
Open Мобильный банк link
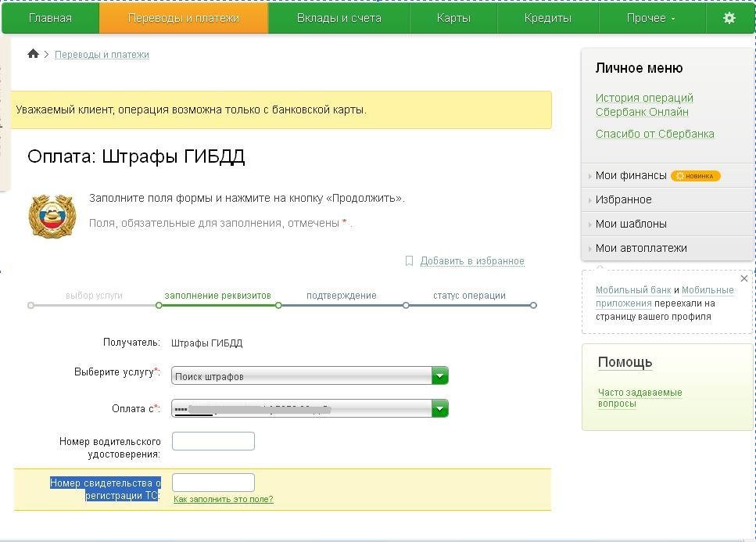pos(633,290)
